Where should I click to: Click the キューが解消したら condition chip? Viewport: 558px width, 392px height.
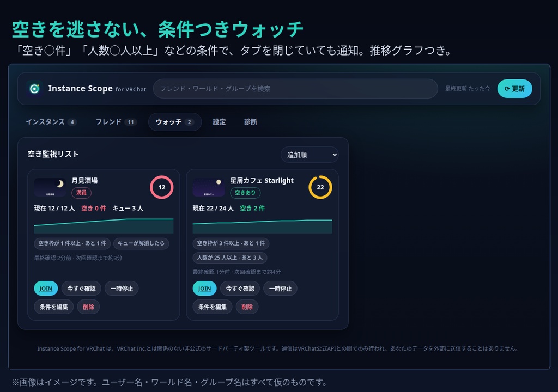(141, 243)
